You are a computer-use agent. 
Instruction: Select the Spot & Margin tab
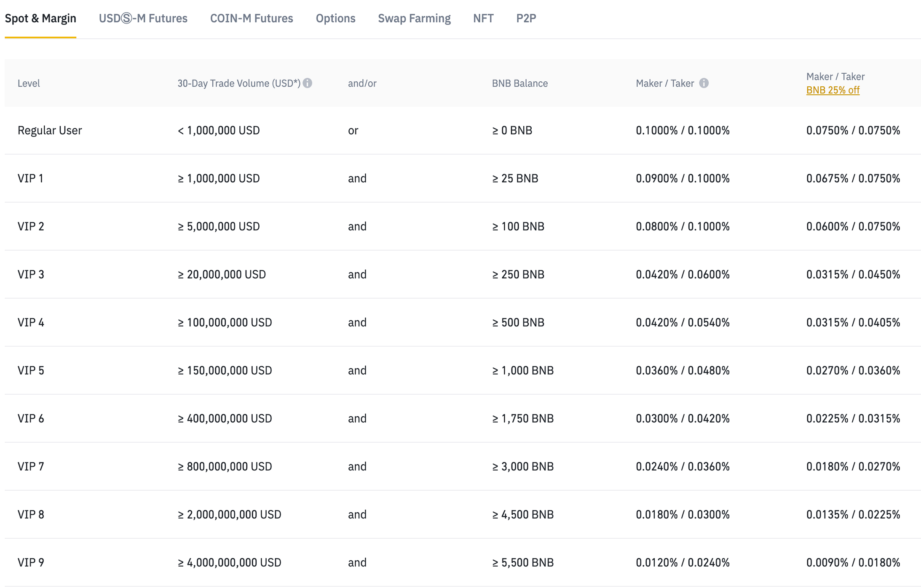click(x=40, y=19)
